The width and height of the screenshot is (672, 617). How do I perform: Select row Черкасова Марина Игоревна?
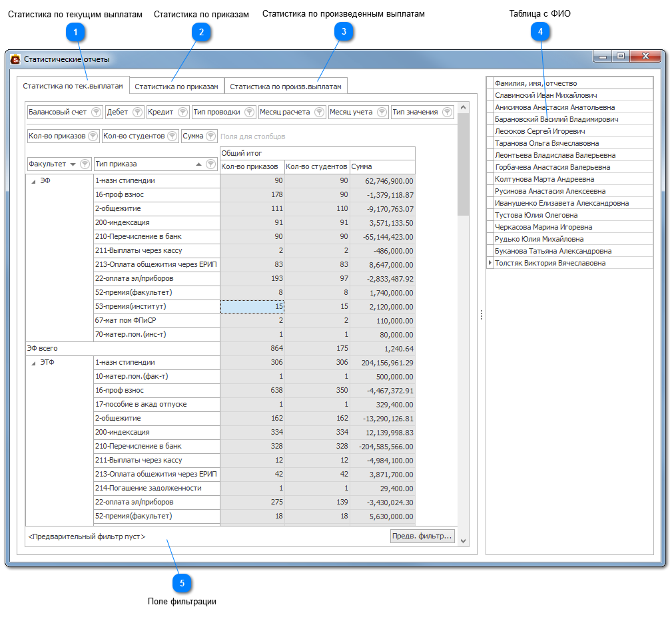pos(573,227)
